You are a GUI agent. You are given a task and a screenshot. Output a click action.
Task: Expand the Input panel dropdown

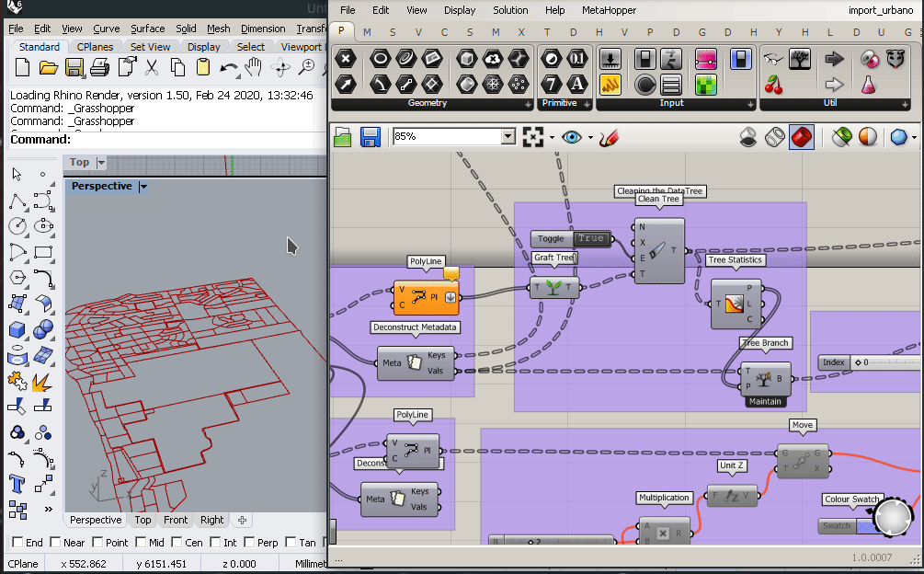pos(749,104)
